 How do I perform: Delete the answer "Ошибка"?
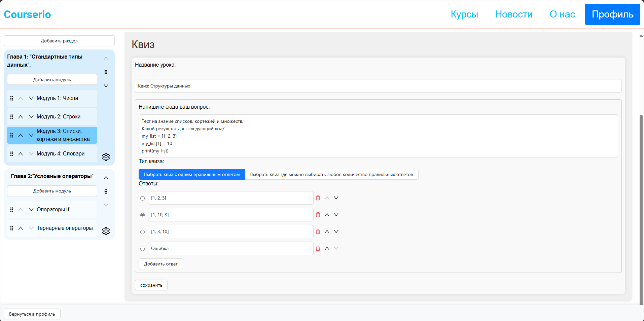[318, 248]
